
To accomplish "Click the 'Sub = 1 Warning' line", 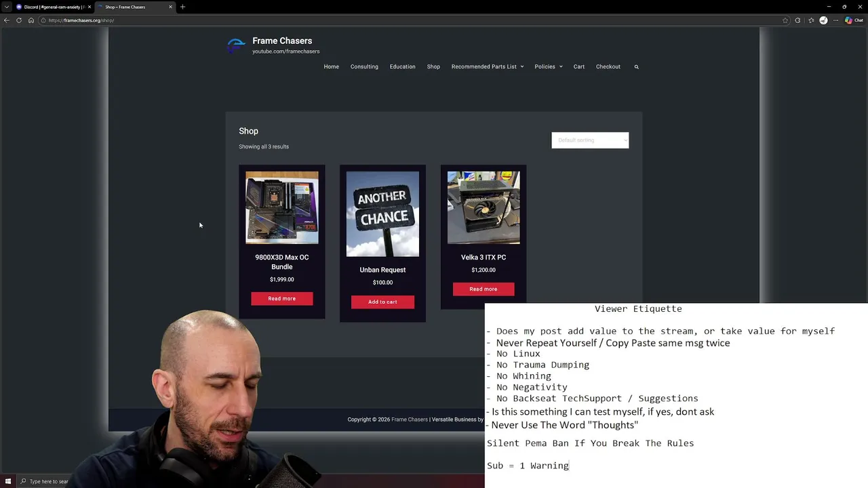I will click(x=528, y=466).
